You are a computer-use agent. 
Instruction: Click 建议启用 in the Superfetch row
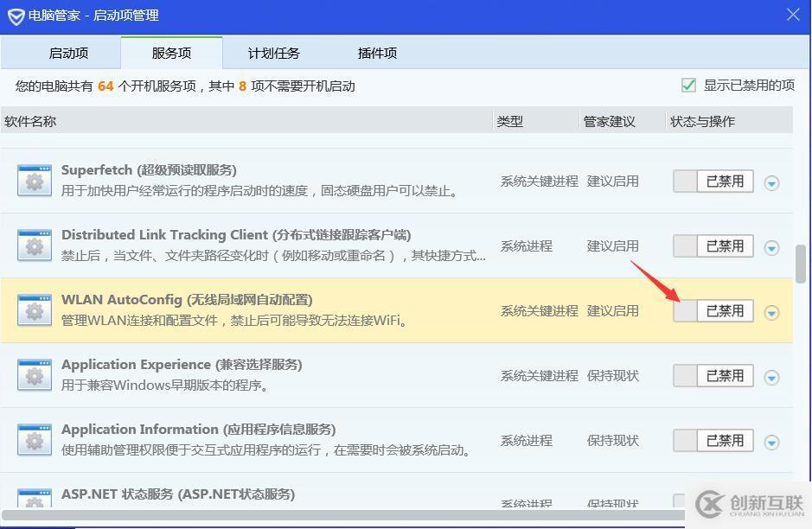click(612, 182)
